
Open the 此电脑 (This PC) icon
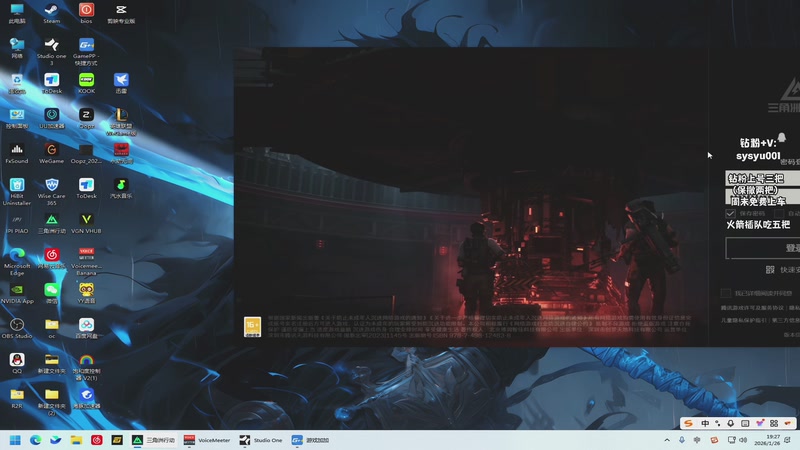click(17, 13)
